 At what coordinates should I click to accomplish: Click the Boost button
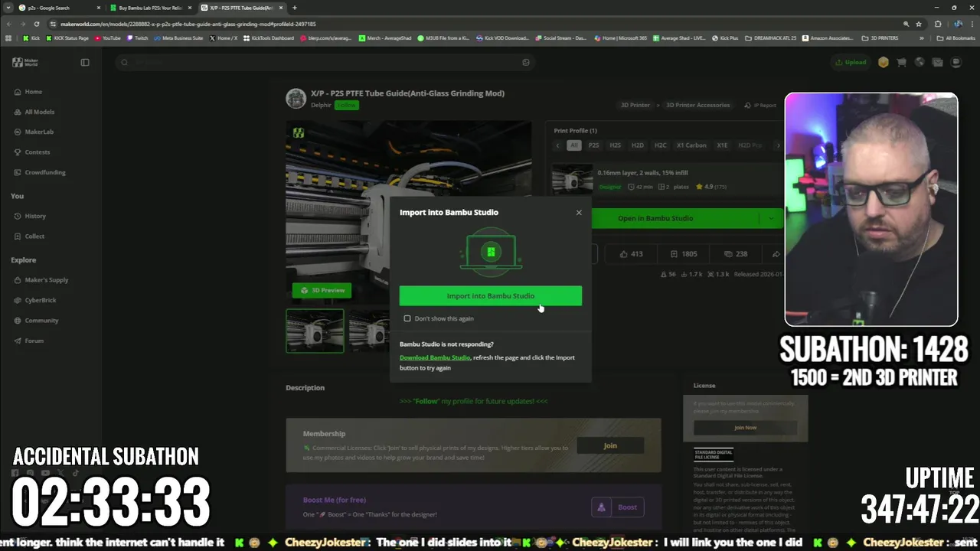[618, 507]
